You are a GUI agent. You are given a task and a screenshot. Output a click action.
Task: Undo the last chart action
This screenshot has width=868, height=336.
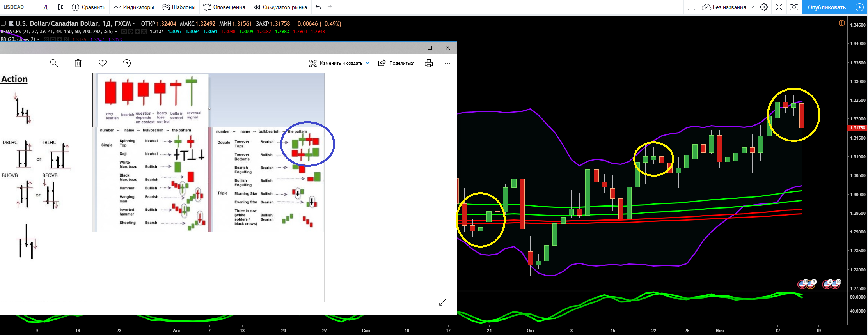tap(318, 7)
